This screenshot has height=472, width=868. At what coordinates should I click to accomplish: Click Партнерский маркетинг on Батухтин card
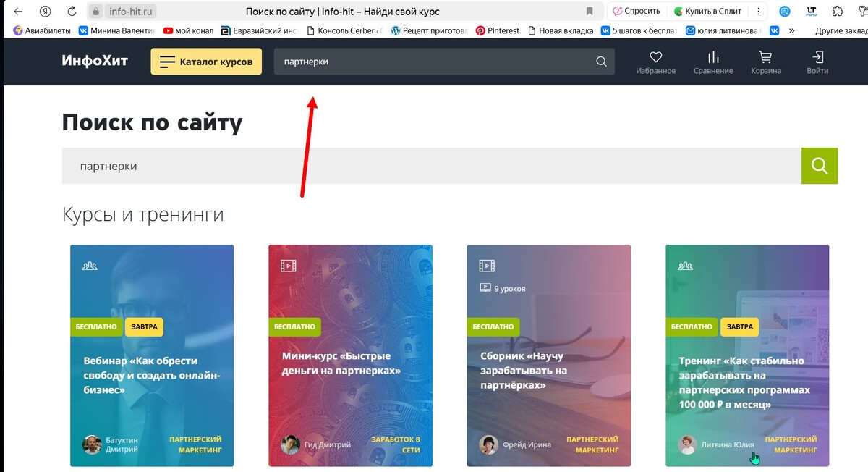(x=195, y=444)
